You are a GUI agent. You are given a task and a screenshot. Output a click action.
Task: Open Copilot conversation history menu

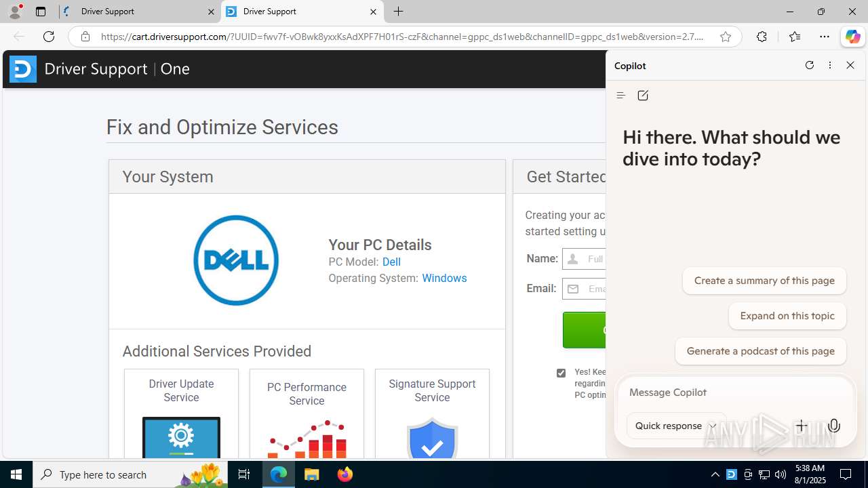(620, 96)
